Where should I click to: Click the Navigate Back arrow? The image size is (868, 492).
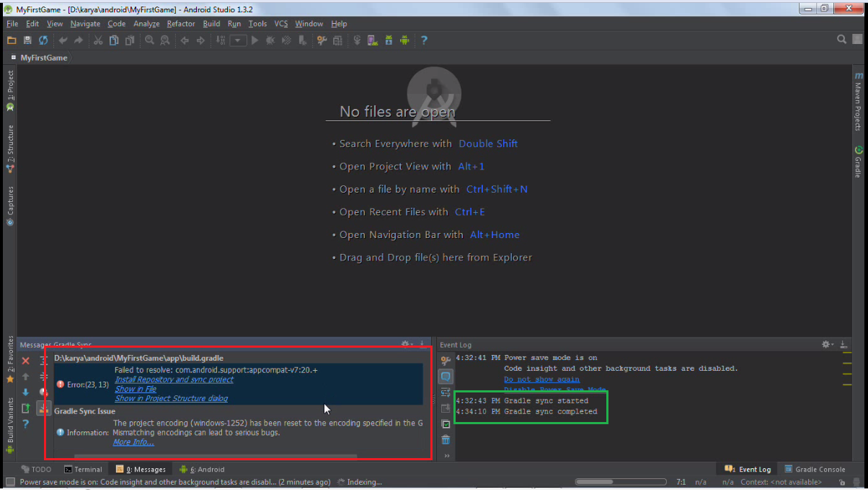[x=185, y=40]
